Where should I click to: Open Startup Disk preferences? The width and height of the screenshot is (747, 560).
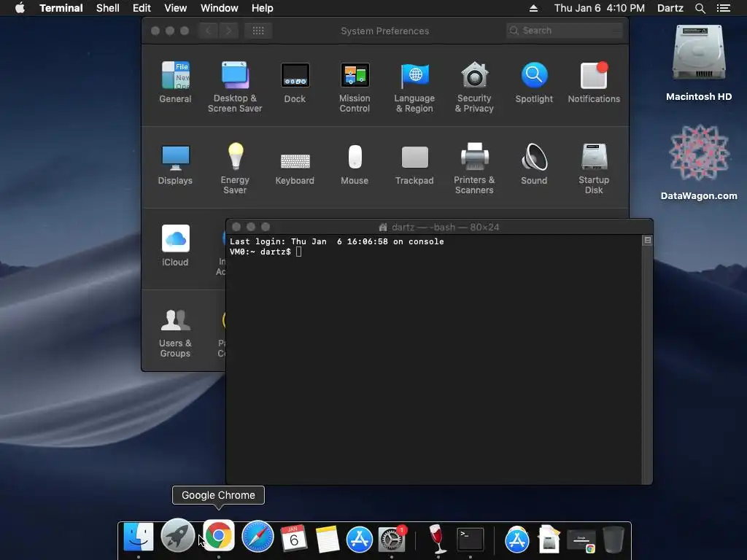[594, 168]
